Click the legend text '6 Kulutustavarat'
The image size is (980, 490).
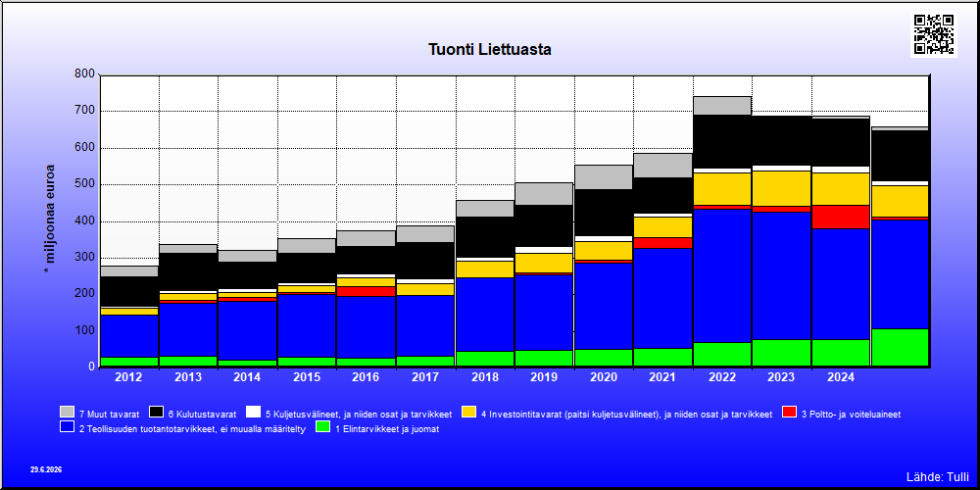pyautogui.click(x=203, y=414)
